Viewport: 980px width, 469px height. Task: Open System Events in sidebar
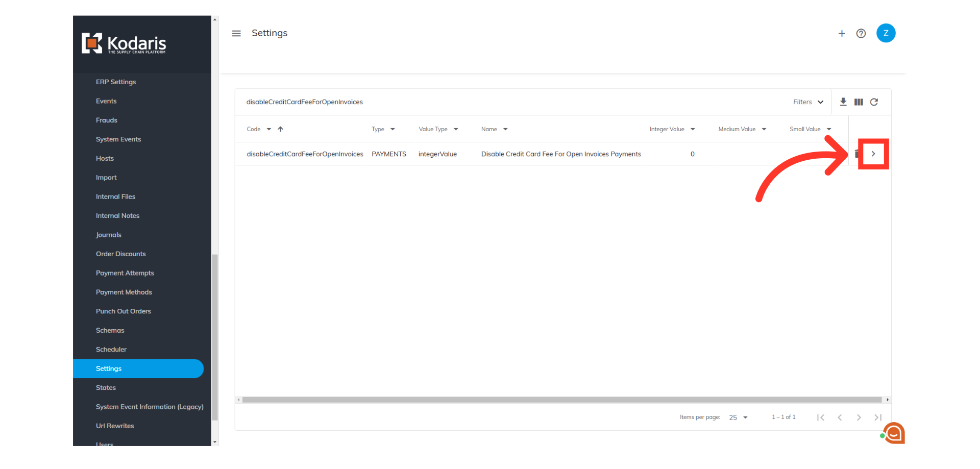tap(118, 139)
